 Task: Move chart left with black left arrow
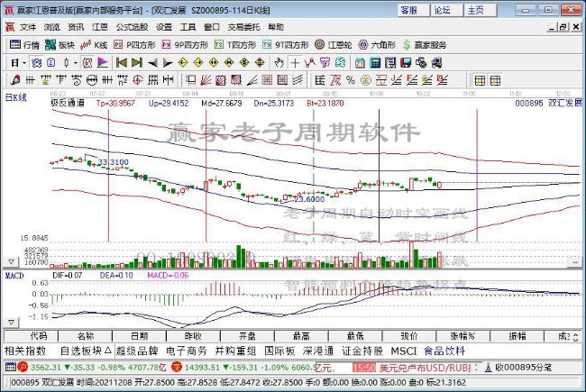click(152, 63)
